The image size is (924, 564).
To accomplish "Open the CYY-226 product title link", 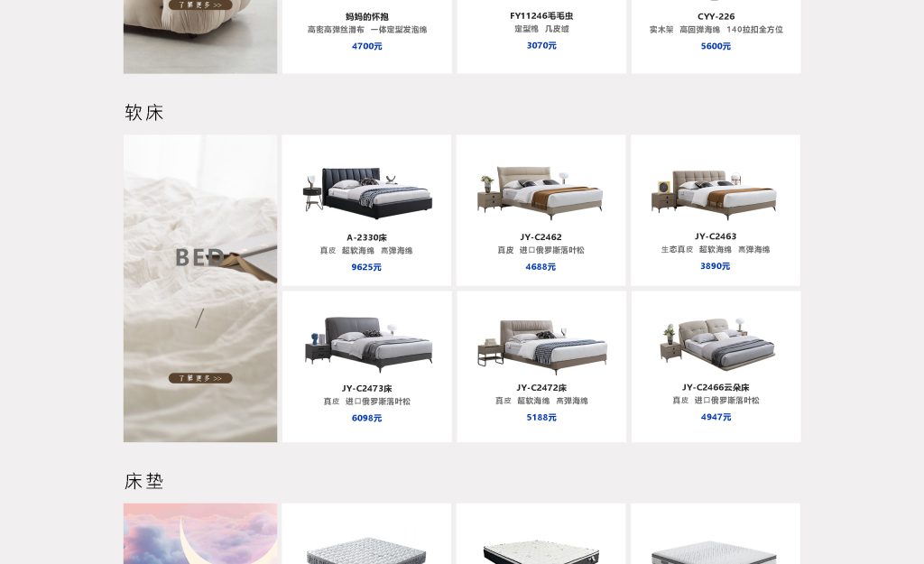I will click(716, 16).
